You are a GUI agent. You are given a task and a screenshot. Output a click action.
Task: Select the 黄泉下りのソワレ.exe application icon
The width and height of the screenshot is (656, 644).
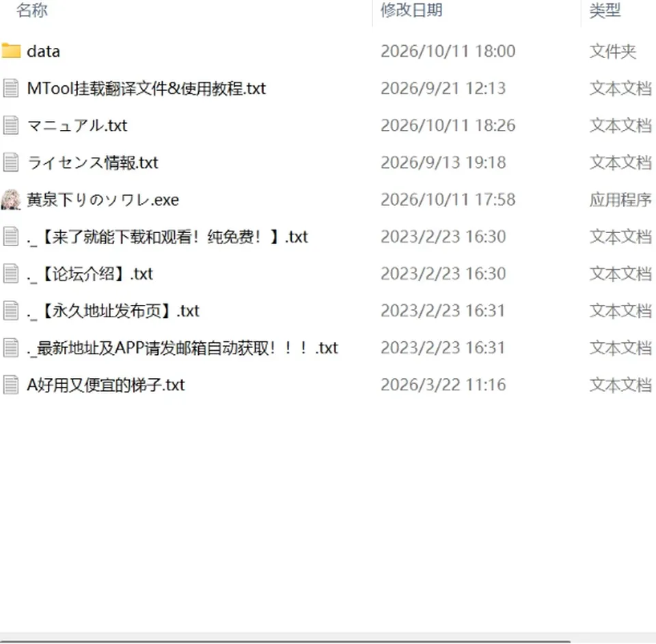[11, 200]
